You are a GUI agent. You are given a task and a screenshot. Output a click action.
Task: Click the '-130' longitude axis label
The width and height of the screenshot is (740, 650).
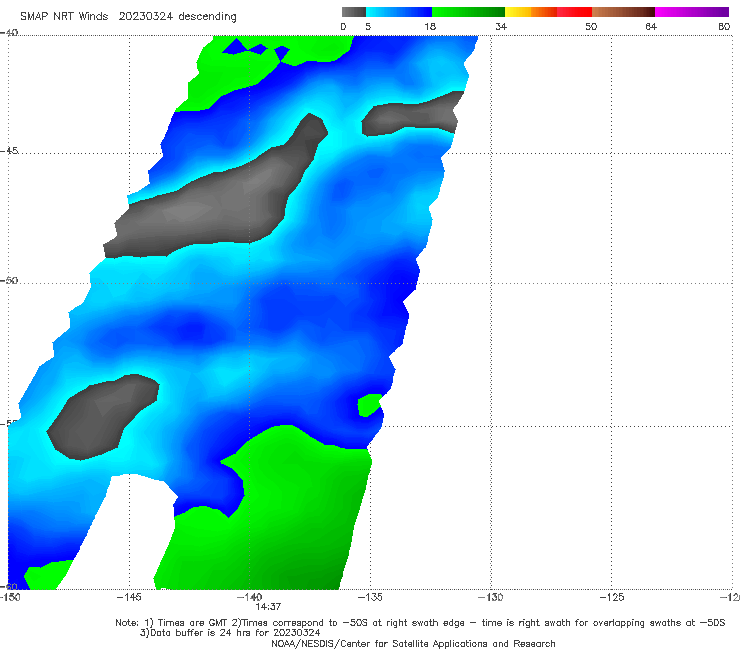coord(491,597)
